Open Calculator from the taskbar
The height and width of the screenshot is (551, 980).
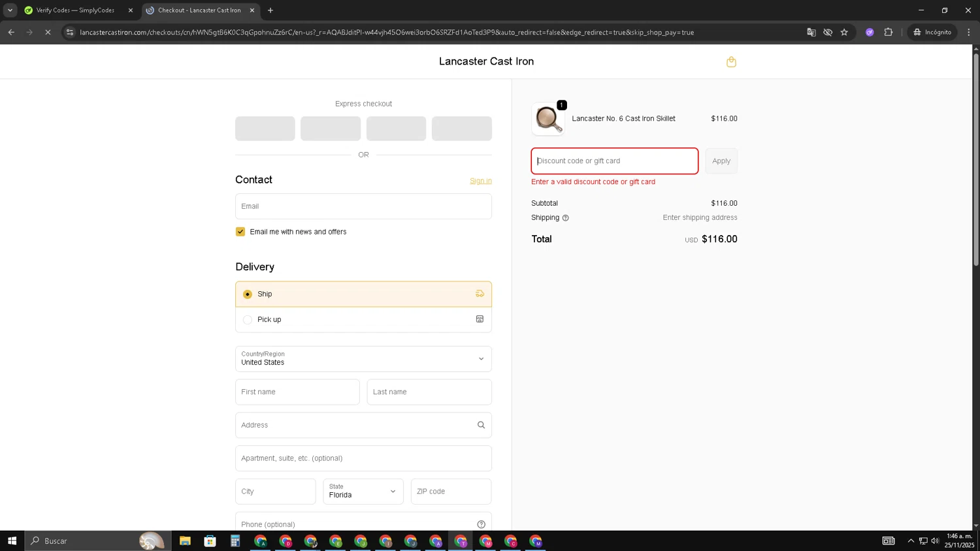point(235,541)
